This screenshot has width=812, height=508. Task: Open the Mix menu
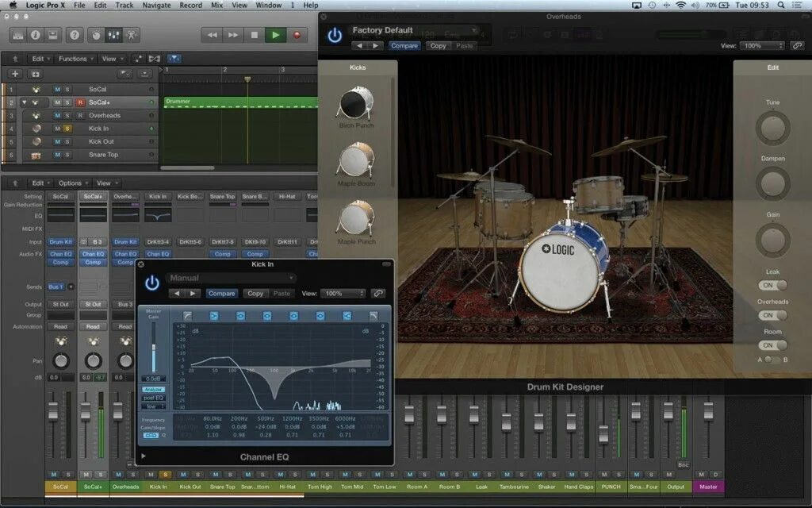click(x=217, y=6)
